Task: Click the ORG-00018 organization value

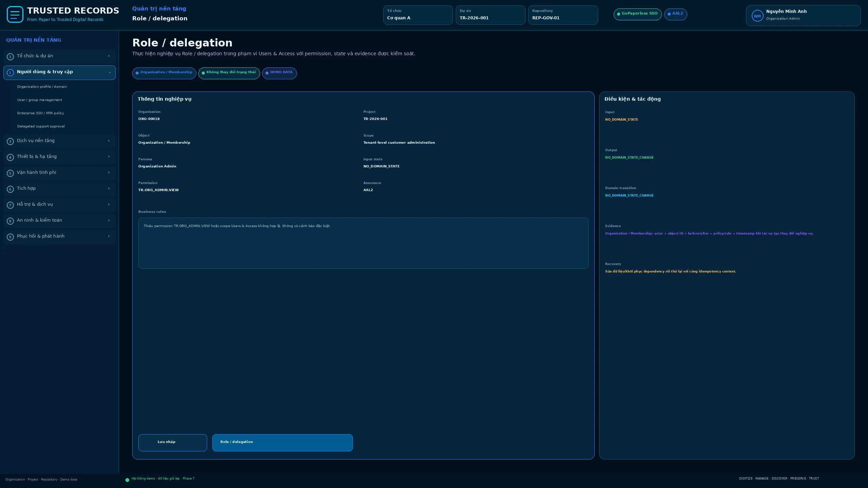Action: click(149, 119)
